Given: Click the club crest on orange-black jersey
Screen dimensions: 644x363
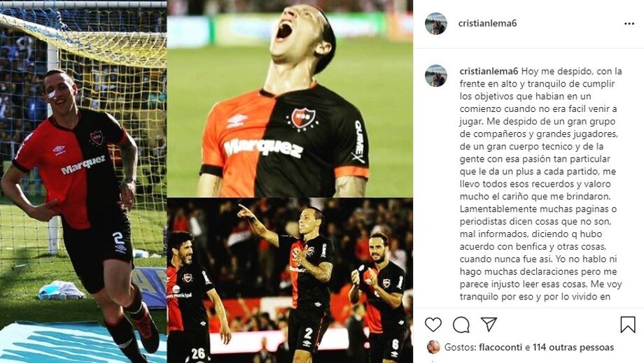Looking at the screenshot, I should tap(302, 119).
